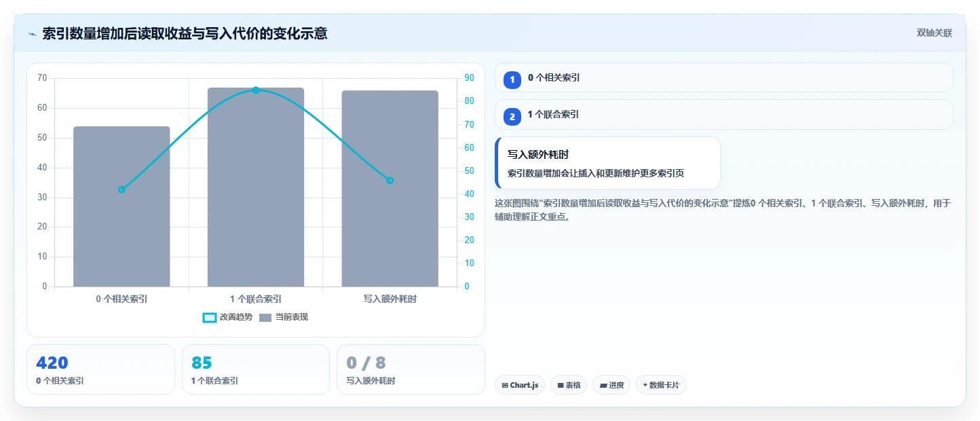Click the blue number 2 badge
The image size is (980, 421).
[512, 117]
